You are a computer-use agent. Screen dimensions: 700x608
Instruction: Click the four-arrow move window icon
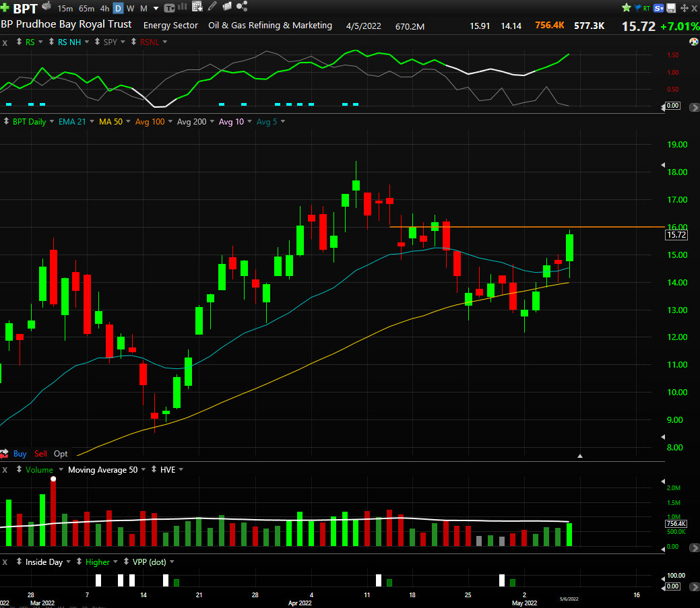[x=684, y=8]
